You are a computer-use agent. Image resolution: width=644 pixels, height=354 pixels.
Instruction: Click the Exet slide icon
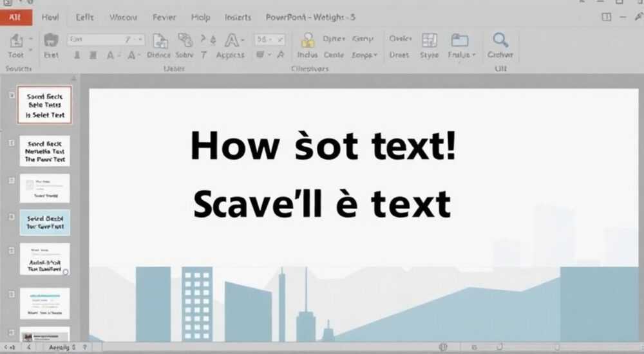pos(51,41)
